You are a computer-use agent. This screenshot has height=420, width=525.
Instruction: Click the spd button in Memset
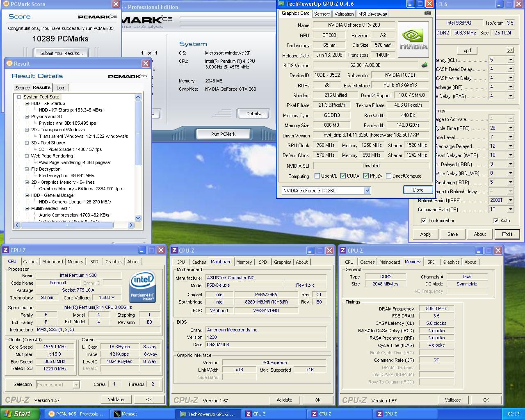pos(468,50)
